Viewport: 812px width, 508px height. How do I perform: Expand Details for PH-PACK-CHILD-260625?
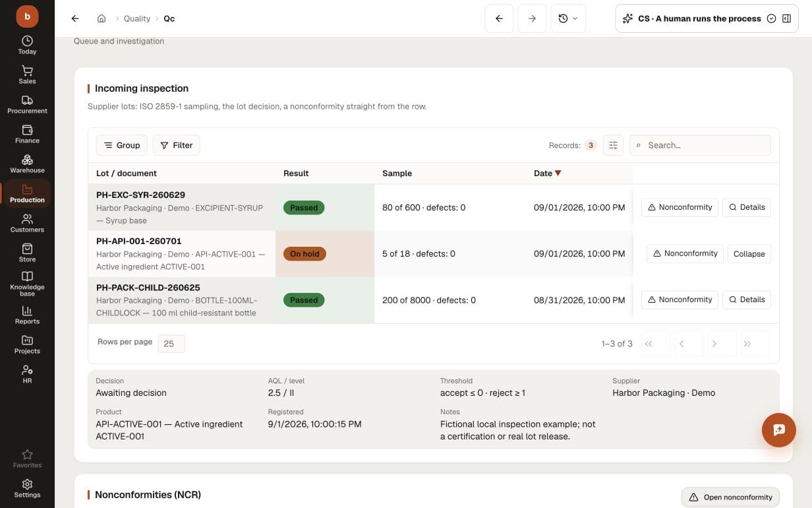point(747,300)
